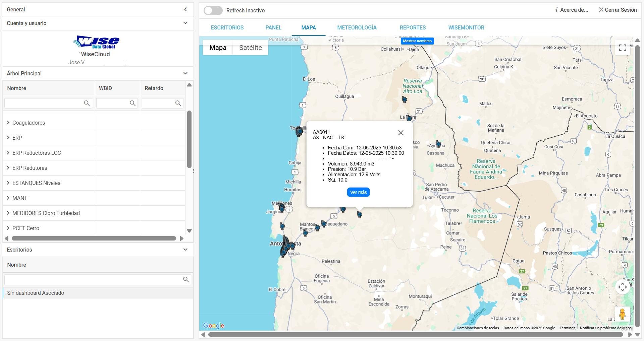Click the search icon in WBID filter
This screenshot has width=644, height=341.
133,103
